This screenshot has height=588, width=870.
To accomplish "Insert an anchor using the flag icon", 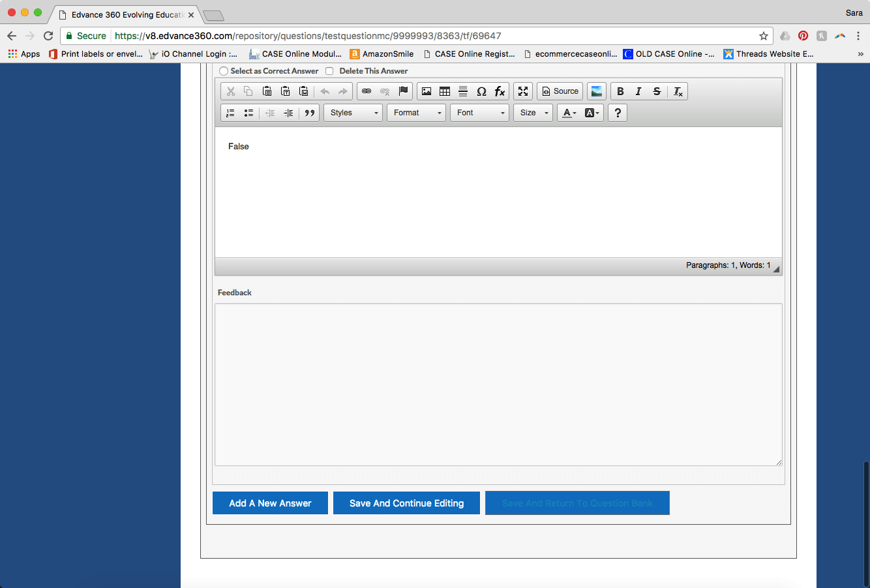I will pyautogui.click(x=403, y=91).
